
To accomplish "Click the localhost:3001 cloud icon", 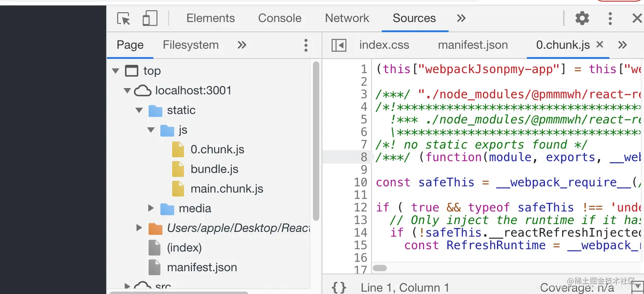I will [x=143, y=91].
